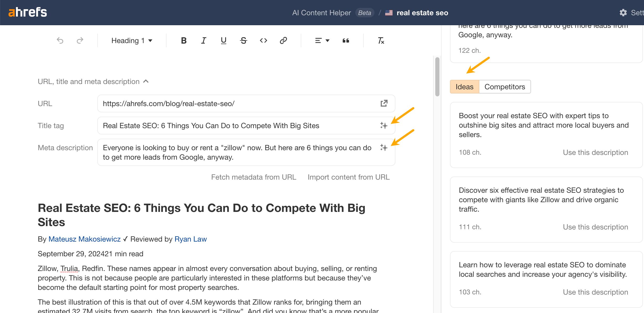Toggle italic formatting
644x313 pixels.
pyautogui.click(x=203, y=40)
